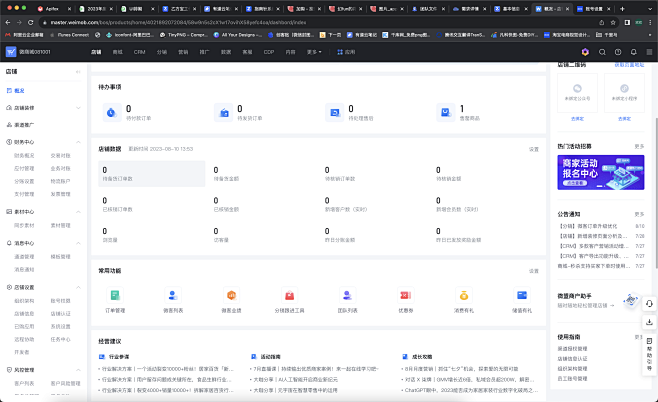The image size is (658, 402).
Task: Collapse the 财务中心 sidebar section
Action: click(78, 143)
